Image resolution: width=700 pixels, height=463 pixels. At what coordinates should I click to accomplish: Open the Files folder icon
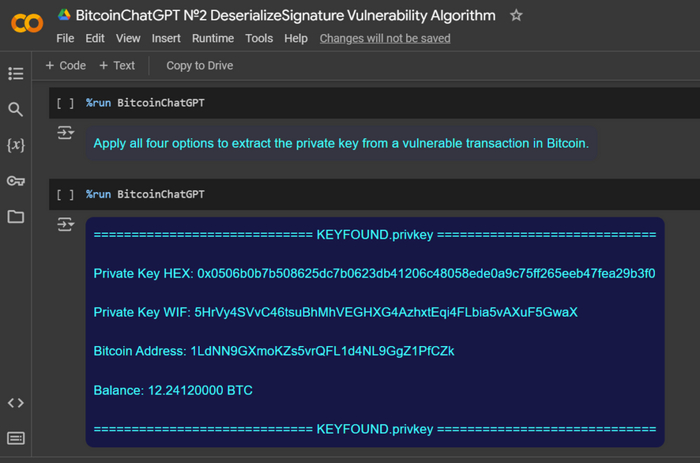point(15,217)
